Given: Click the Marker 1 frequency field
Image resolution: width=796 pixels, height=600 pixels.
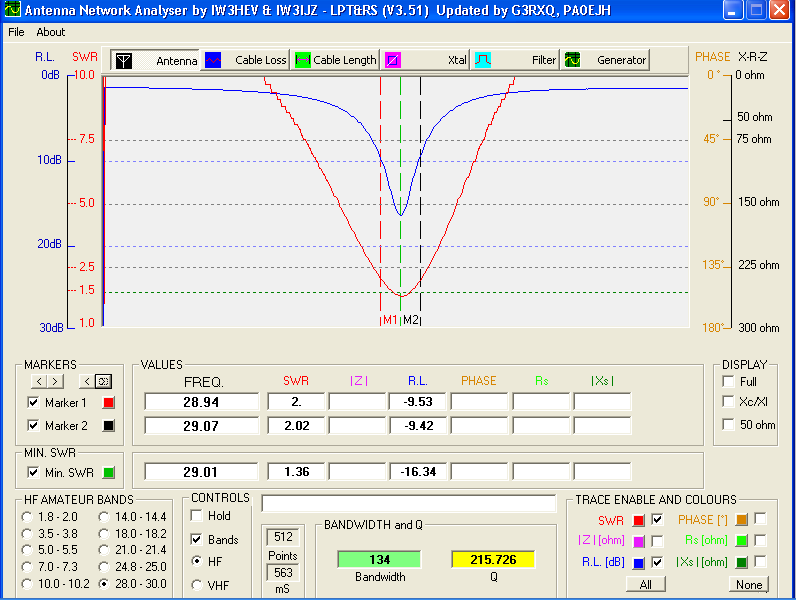Looking at the screenshot, I should tap(203, 402).
